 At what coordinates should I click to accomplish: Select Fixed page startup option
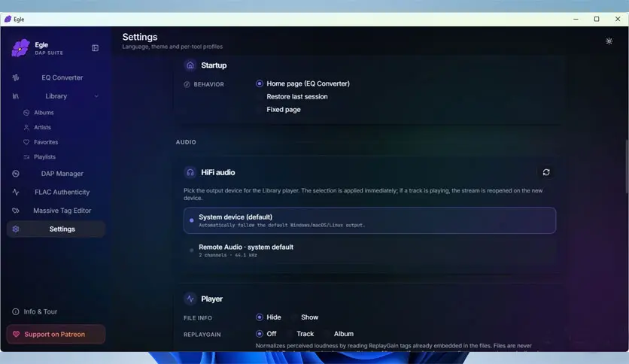coord(278,110)
